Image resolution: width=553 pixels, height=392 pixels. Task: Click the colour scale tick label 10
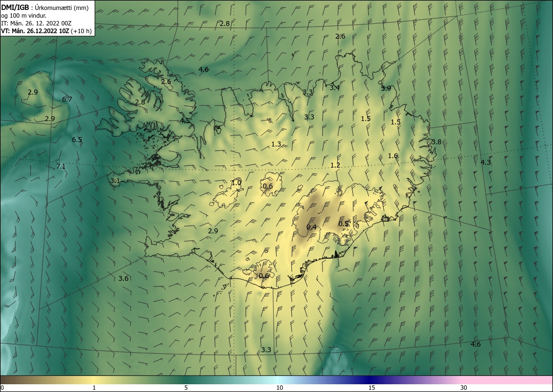click(x=279, y=388)
